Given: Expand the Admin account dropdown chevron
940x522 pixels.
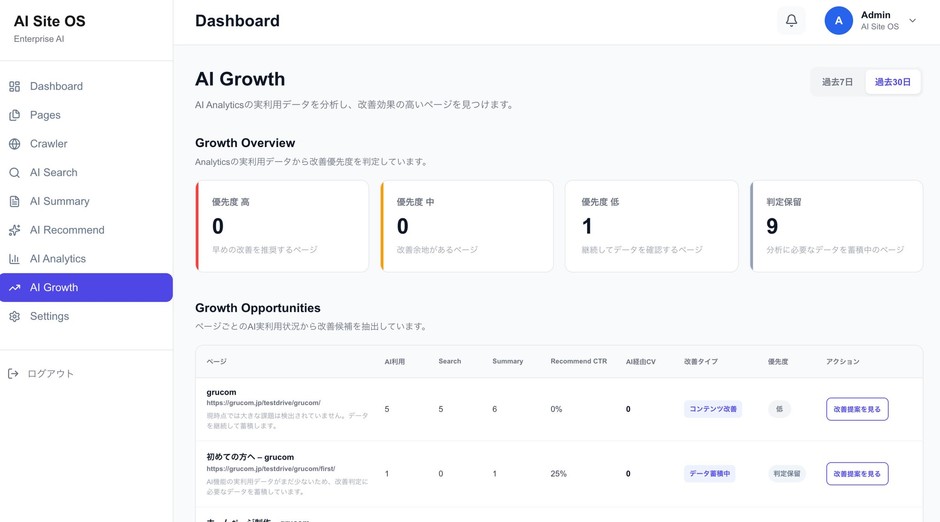Looking at the screenshot, I should pyautogui.click(x=912, y=20).
